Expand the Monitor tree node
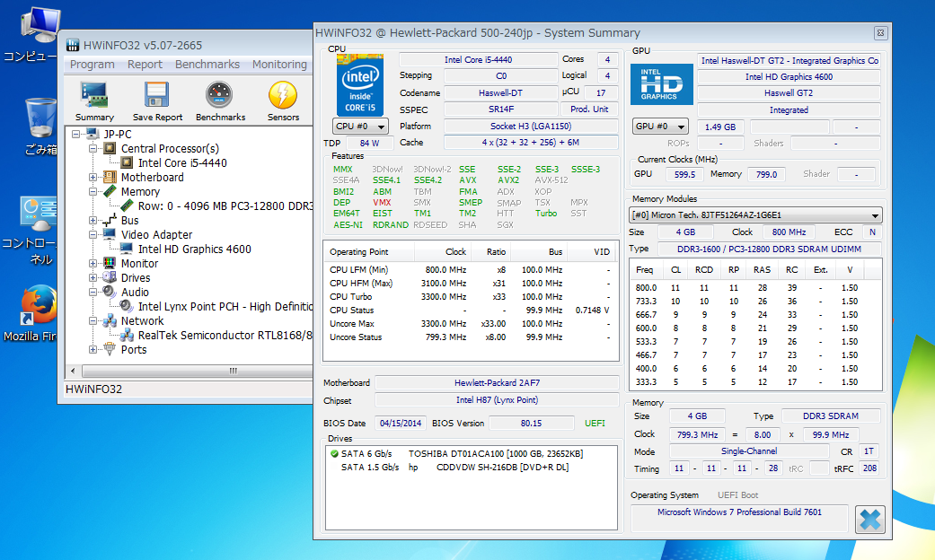Screen dimensions: 935x560 pos(93,264)
